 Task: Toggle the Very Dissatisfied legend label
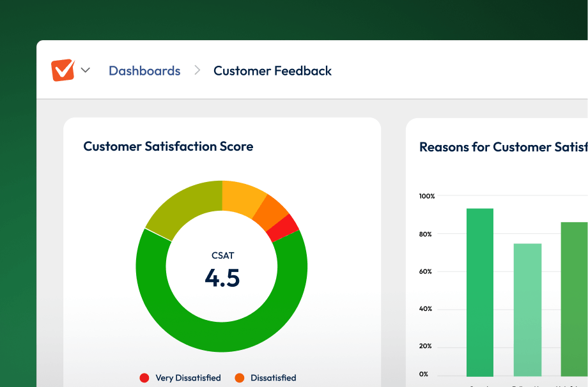tap(187, 378)
